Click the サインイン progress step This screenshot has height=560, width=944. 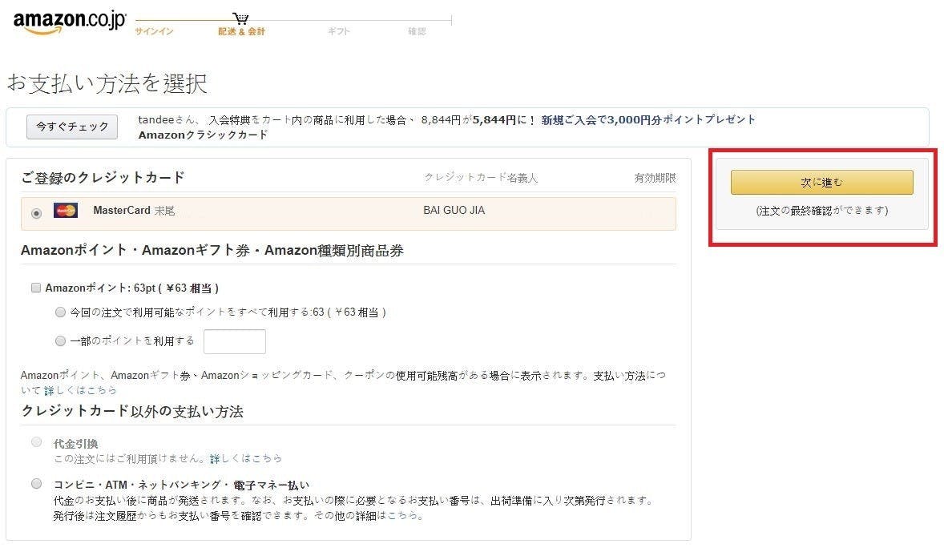(x=154, y=31)
